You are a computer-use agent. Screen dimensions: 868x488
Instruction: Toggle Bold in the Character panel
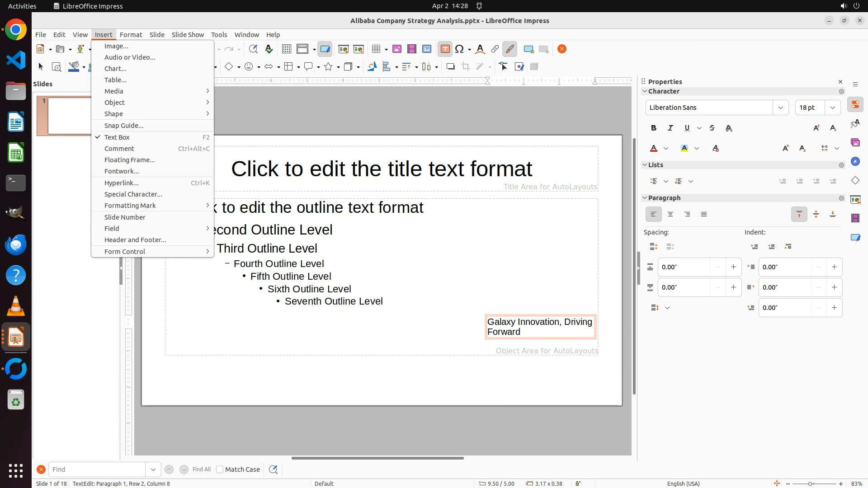point(653,128)
